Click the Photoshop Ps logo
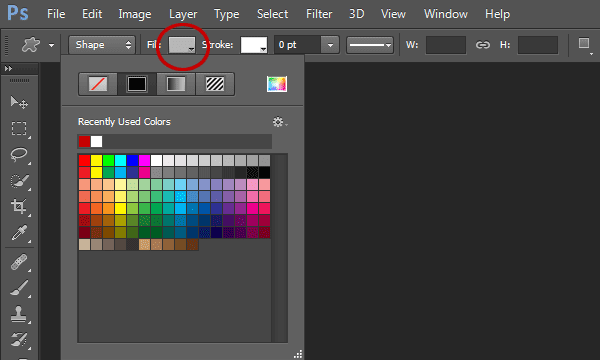This screenshot has height=360, width=600. (x=18, y=13)
